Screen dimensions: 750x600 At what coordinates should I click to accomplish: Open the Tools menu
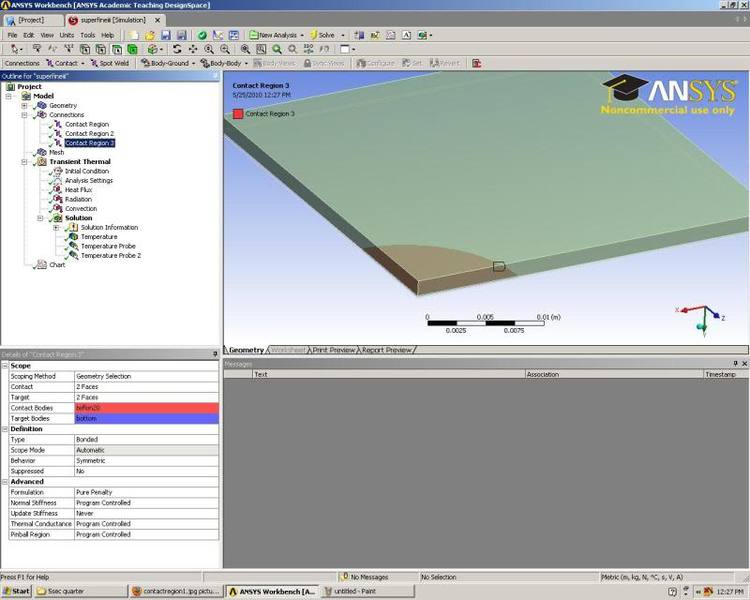pyautogui.click(x=88, y=35)
